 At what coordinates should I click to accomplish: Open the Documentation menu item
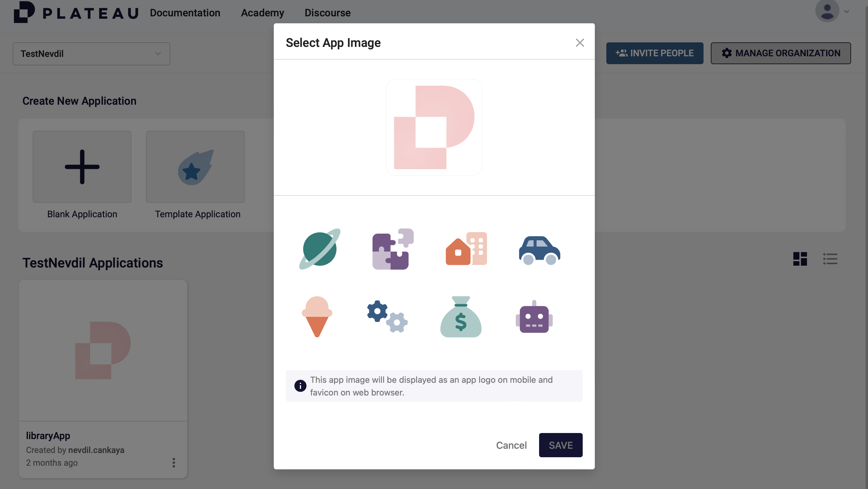185,13
